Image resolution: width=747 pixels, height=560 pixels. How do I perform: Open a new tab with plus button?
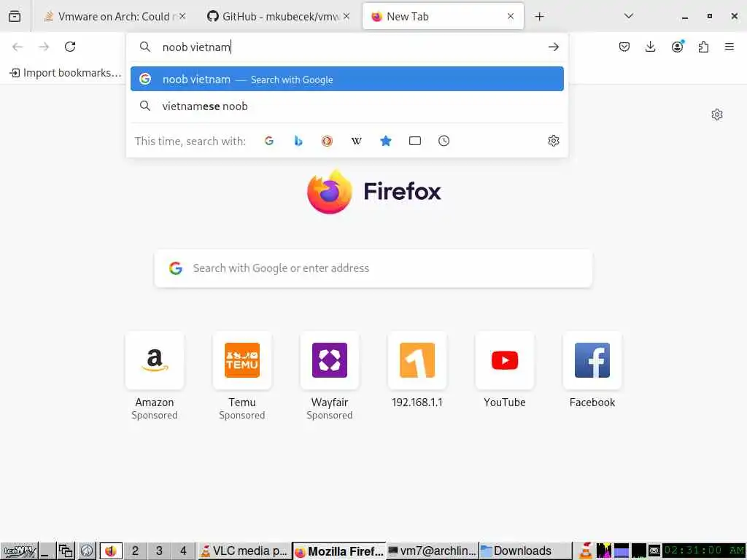click(539, 17)
